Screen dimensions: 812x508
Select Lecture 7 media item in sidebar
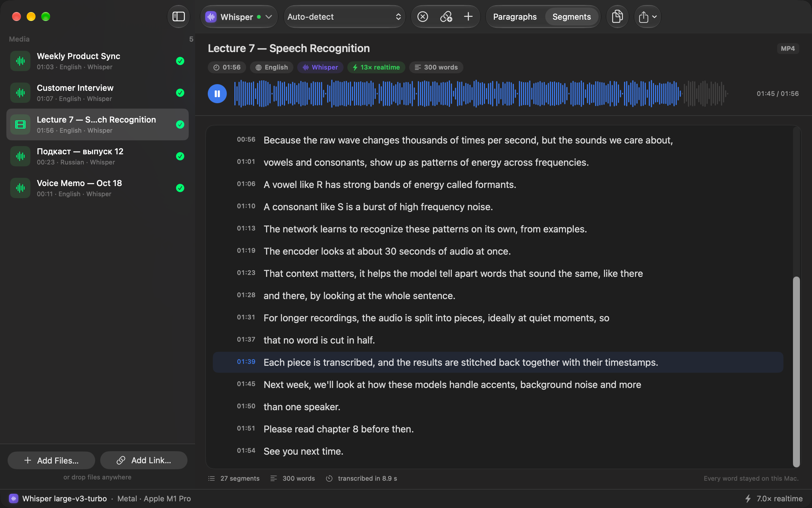point(97,124)
